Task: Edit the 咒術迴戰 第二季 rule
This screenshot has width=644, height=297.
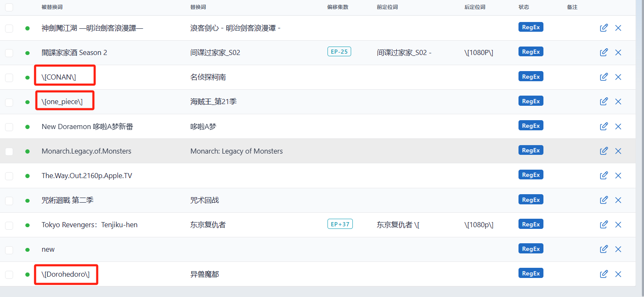Action: click(604, 200)
